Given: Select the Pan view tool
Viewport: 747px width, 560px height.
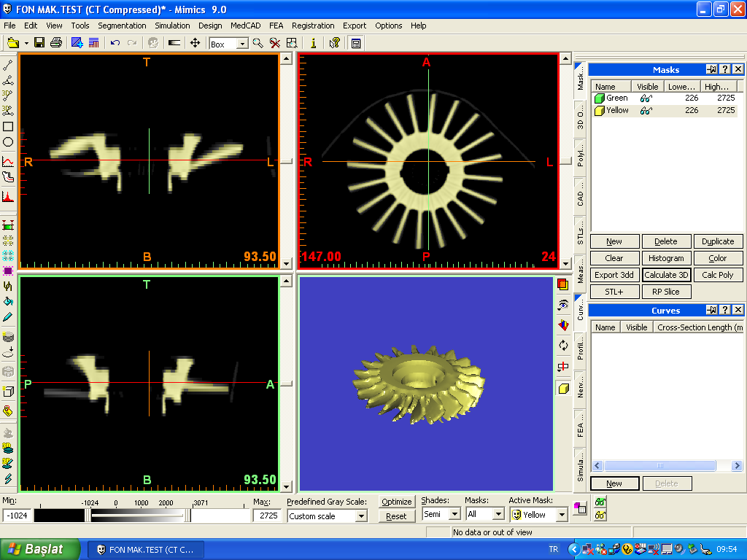Looking at the screenshot, I should click(195, 44).
